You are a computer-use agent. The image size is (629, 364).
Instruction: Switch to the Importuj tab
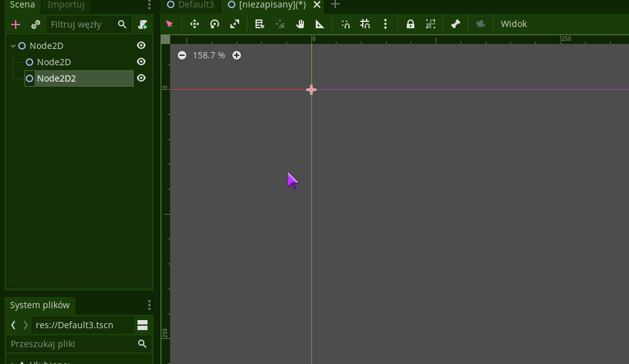click(x=65, y=4)
